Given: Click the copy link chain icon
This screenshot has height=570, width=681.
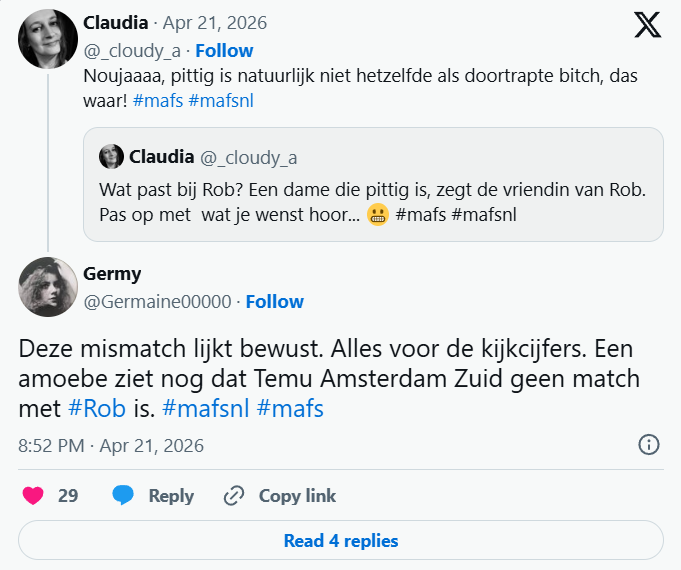Looking at the screenshot, I should [234, 496].
